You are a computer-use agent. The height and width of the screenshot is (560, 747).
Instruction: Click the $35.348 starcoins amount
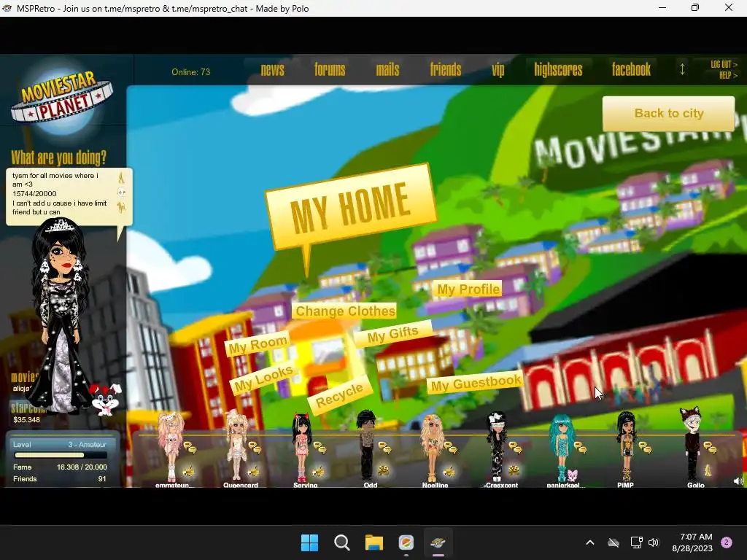pos(27,419)
